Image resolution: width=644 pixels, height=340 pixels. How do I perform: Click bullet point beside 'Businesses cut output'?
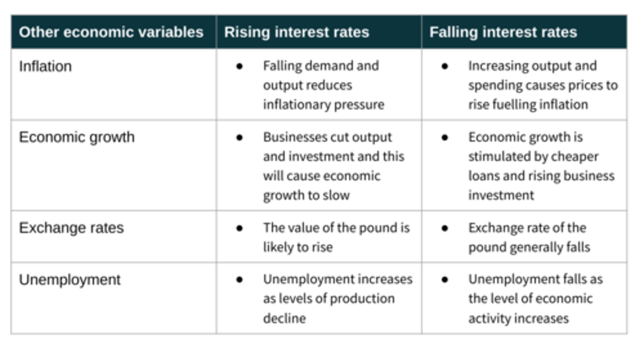pos(240,137)
